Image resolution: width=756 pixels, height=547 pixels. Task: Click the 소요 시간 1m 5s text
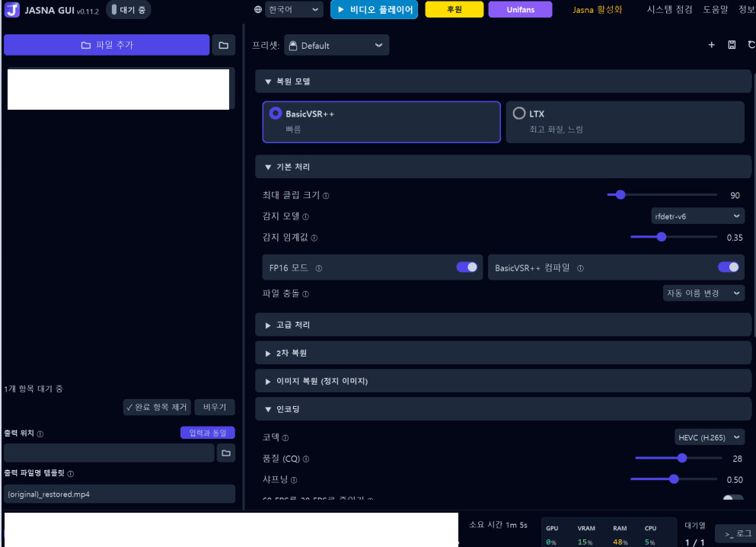click(498, 525)
